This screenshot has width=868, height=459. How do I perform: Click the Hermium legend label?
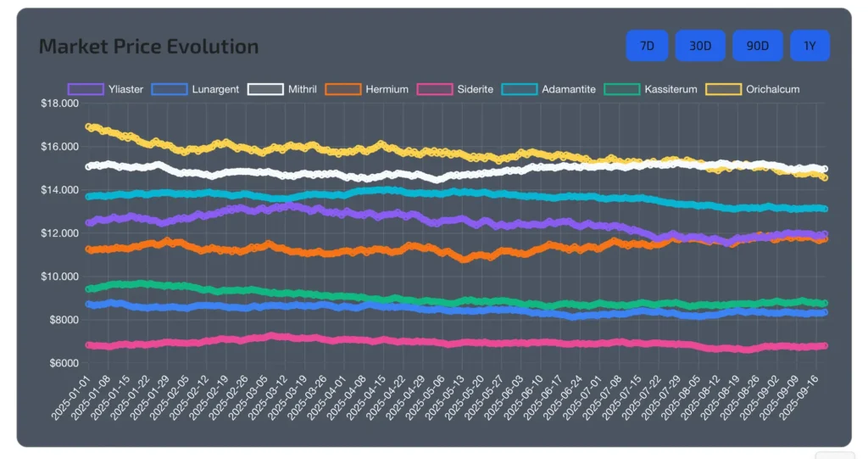387,89
